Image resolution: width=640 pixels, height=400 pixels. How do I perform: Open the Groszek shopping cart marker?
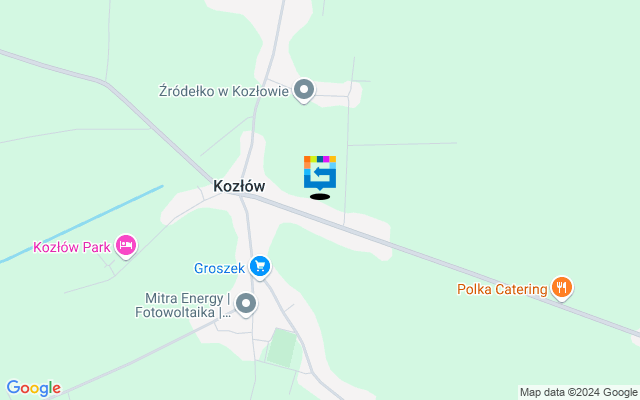260,267
